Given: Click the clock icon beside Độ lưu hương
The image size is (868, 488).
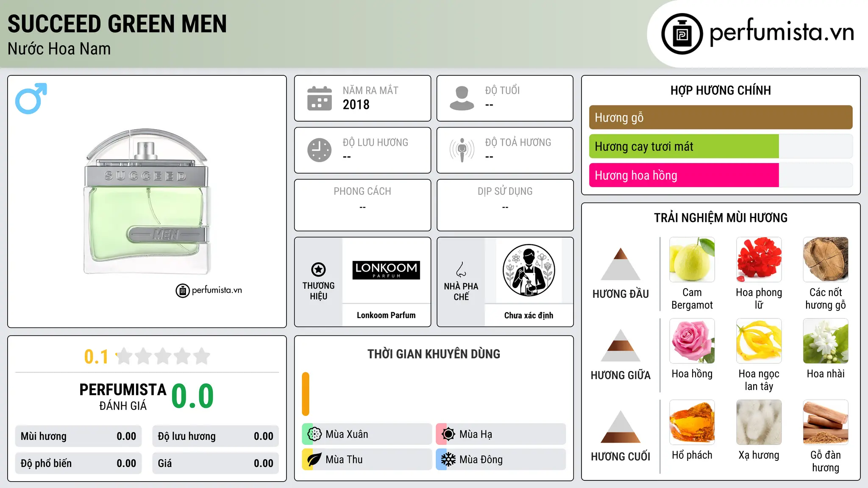Looking at the screenshot, I should point(319,150).
